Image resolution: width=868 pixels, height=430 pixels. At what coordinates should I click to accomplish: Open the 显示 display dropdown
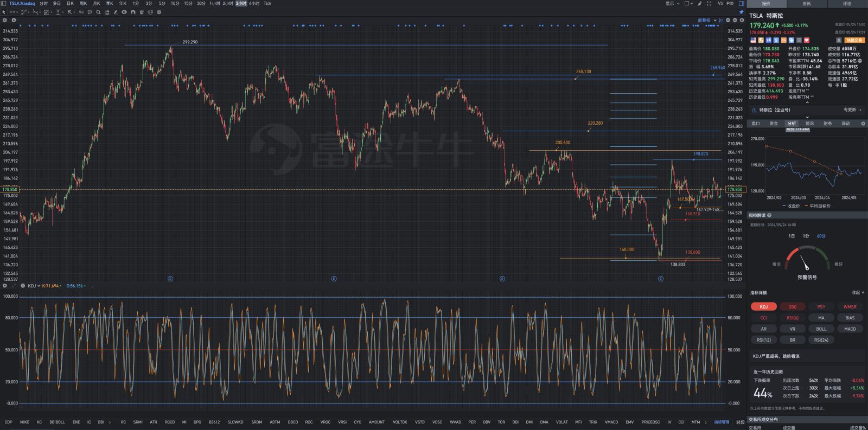(673, 3)
